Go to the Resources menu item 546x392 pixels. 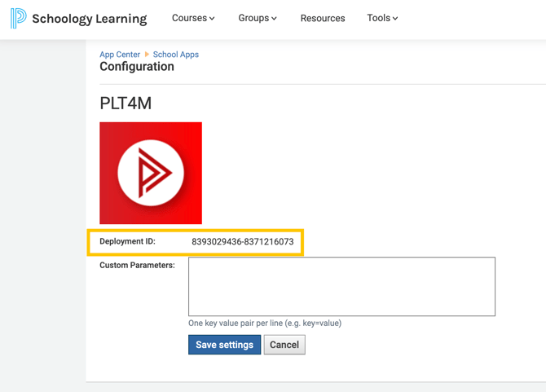pos(323,18)
